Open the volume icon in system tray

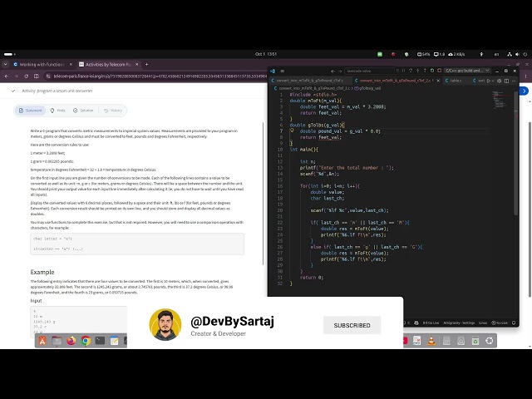[517, 54]
